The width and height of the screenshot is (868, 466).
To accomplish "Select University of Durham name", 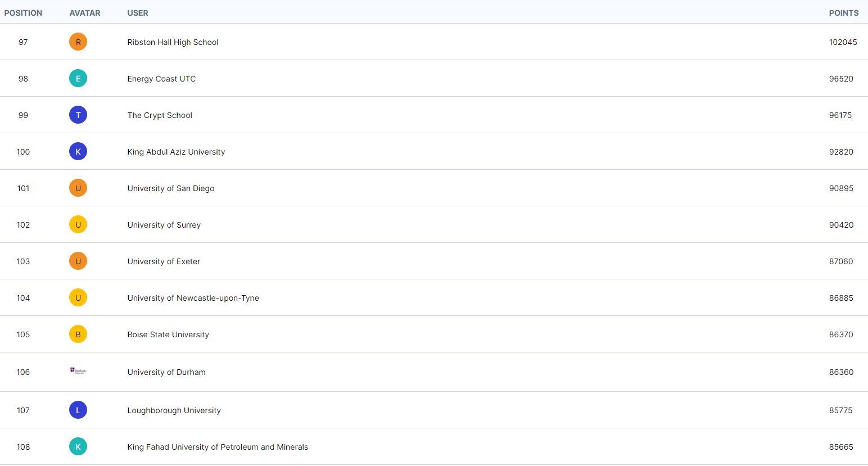I will (x=166, y=372).
